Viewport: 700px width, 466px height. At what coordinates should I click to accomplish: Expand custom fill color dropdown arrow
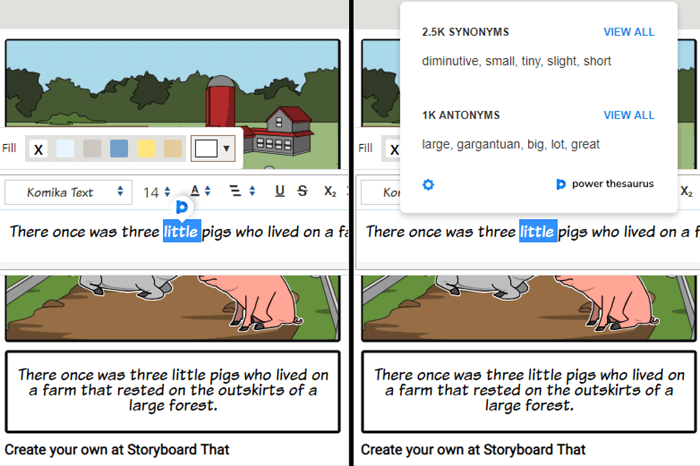pos(227,148)
